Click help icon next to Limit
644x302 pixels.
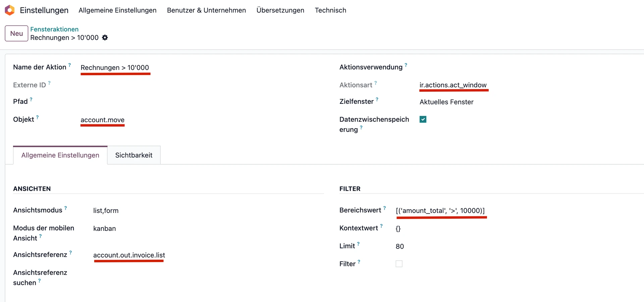click(358, 244)
